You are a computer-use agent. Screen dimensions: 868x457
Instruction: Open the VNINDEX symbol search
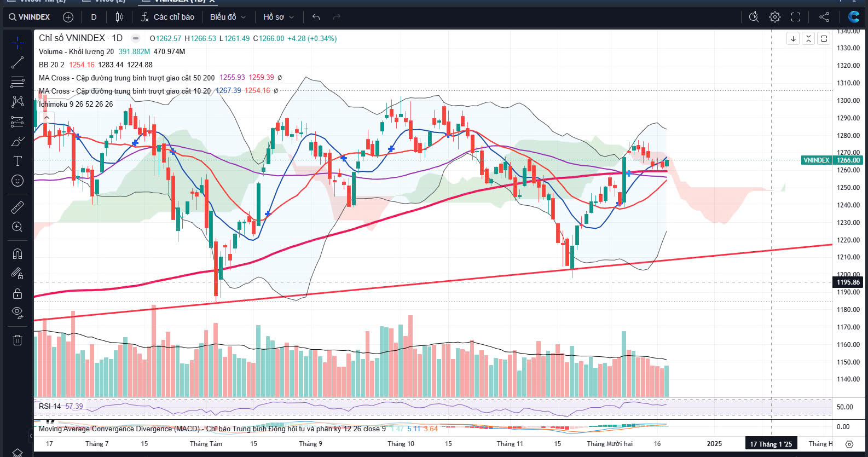coord(30,17)
